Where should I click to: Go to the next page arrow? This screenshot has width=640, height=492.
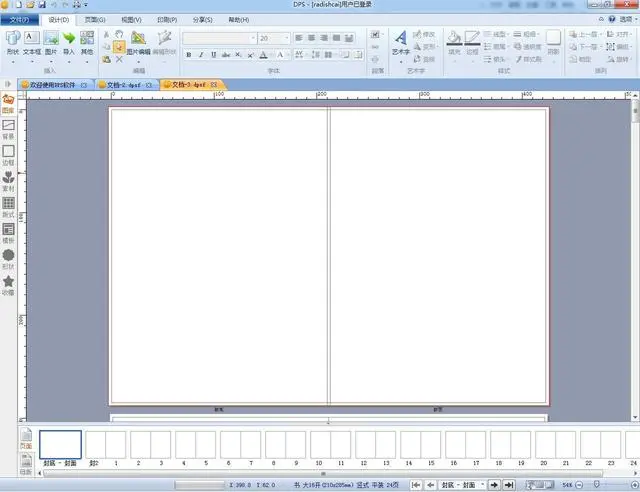click(494, 485)
